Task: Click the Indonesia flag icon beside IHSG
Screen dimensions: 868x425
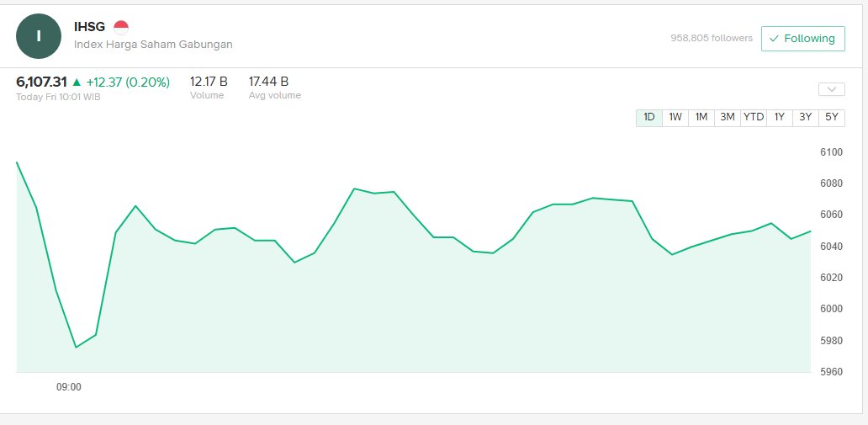Action: click(x=120, y=27)
